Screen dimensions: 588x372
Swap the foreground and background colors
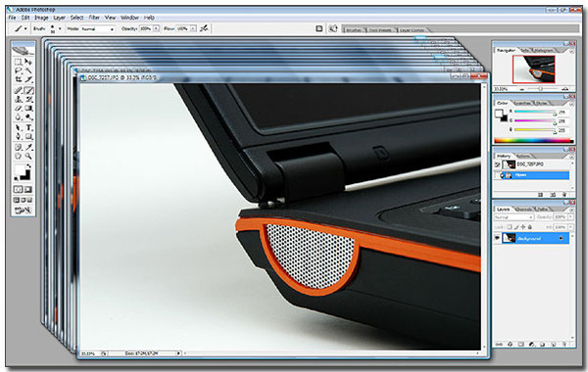click(x=28, y=166)
